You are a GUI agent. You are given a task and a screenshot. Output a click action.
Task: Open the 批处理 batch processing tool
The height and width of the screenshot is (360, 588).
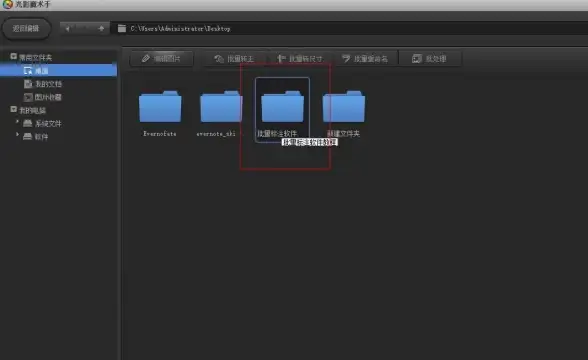click(430, 59)
